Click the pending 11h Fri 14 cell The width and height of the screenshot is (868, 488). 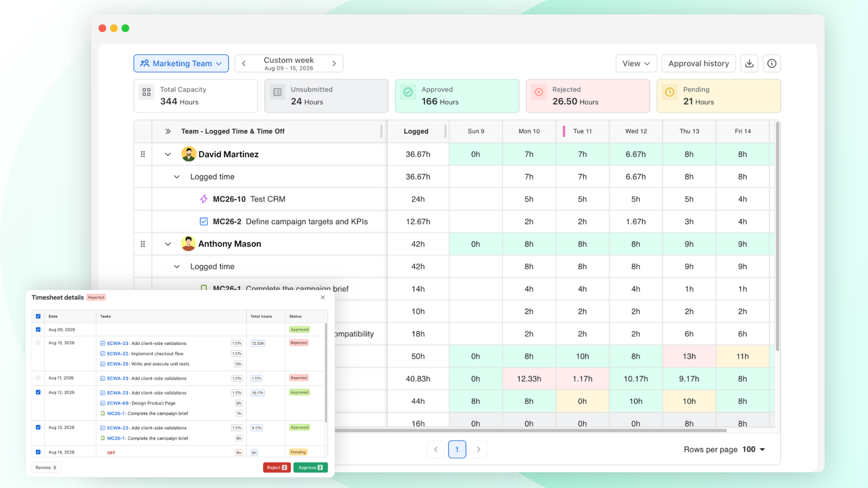pyautogui.click(x=742, y=356)
